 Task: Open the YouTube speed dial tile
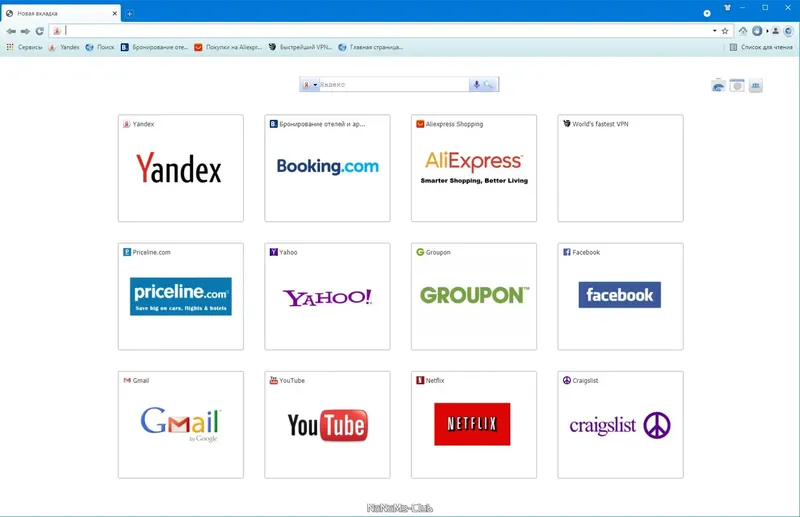tap(327, 425)
